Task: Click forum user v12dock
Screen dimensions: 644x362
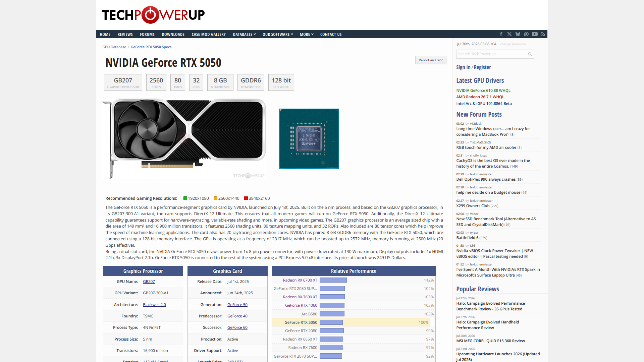Action: point(475,124)
